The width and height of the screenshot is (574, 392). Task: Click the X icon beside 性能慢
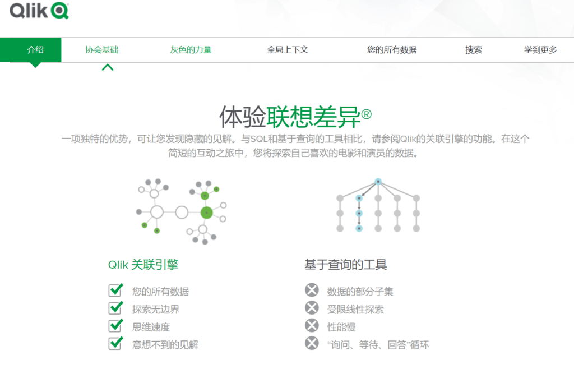point(312,325)
